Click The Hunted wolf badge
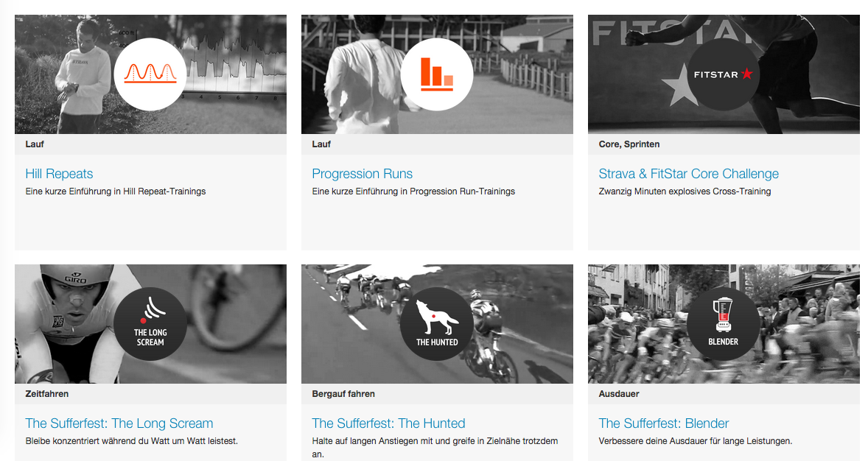 (437, 324)
